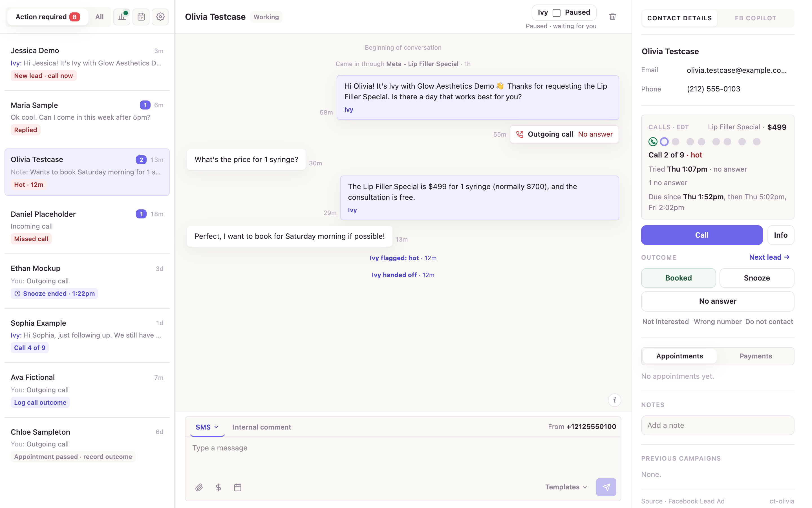The height and width of the screenshot is (508, 812).
Task: Open Maria Sample conversation
Action: click(87, 117)
